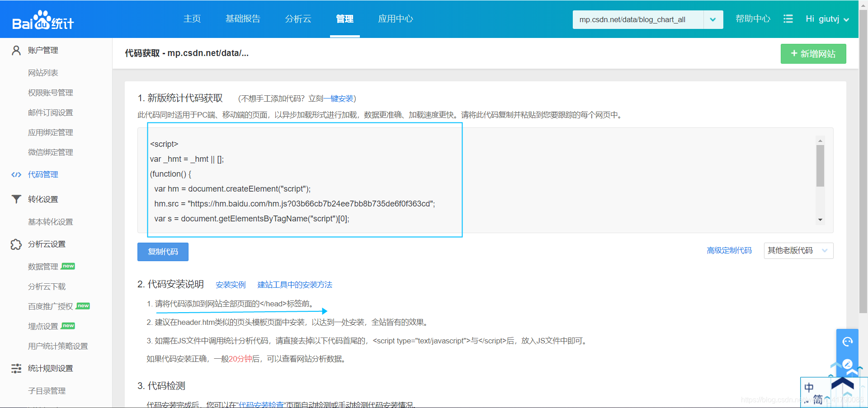Screen dimensions: 868x408
Task: Expand the Hi giutvj user menu
Action: tap(827, 19)
